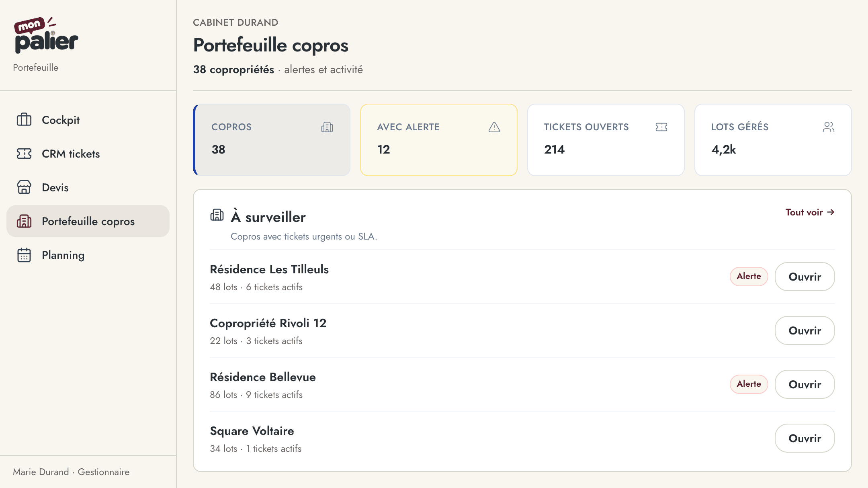Image resolution: width=868 pixels, height=488 pixels.
Task: Open Résidence Bellevue with Ouvrir
Action: coord(805,384)
